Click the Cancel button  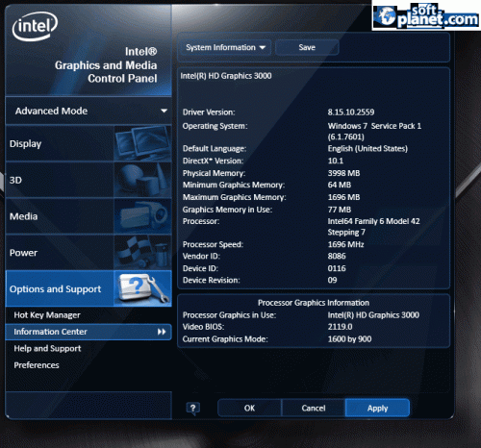click(x=314, y=408)
